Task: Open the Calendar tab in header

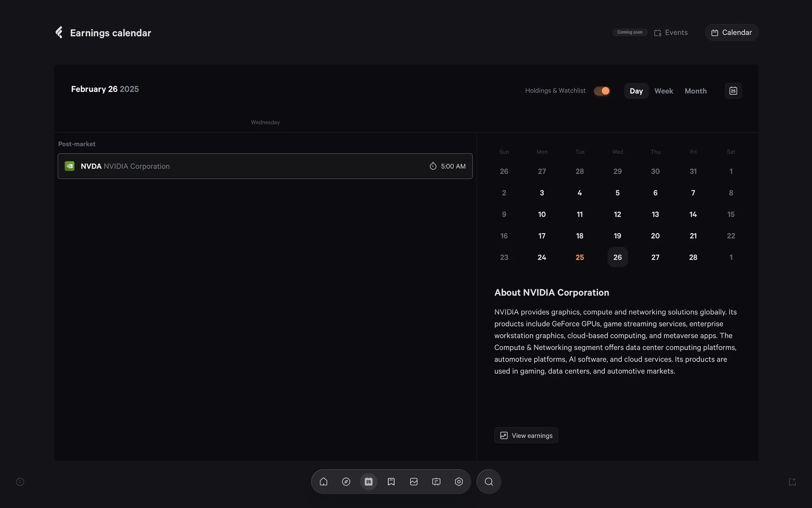Action: (x=732, y=33)
